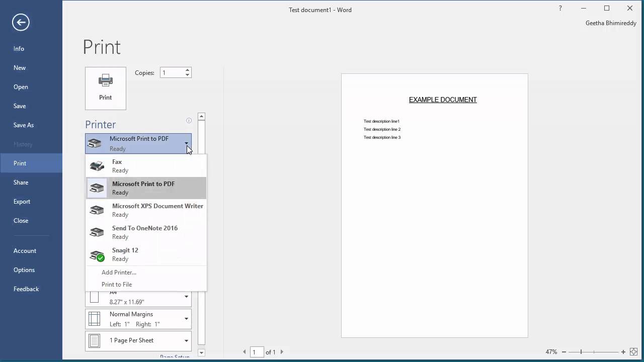Click the Copies input field
Image resolution: width=644 pixels, height=362 pixels.
[172, 73]
